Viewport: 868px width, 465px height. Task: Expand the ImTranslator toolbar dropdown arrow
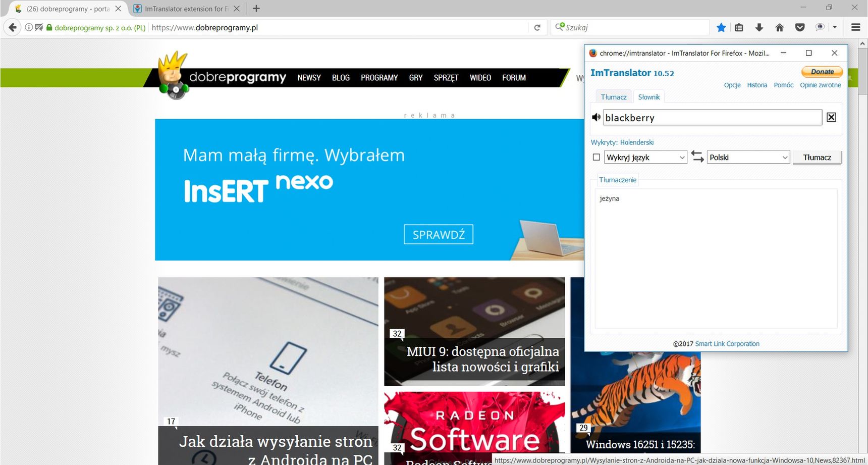[x=835, y=27]
